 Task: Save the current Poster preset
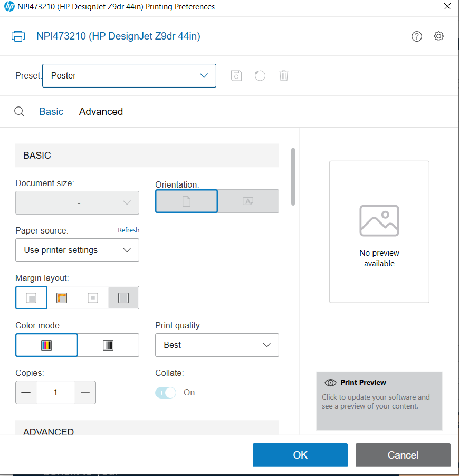pyautogui.click(x=236, y=75)
